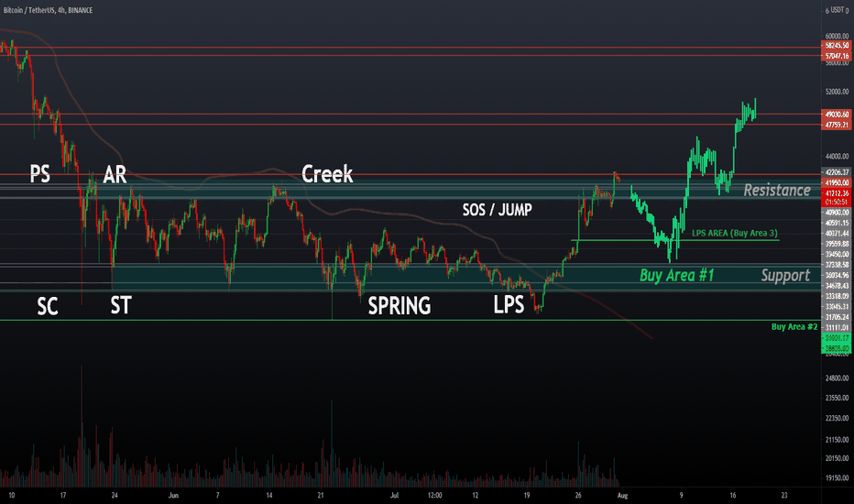The width and height of the screenshot is (854, 504).
Task: Click the green 28805.00 price label
Action: point(837,348)
